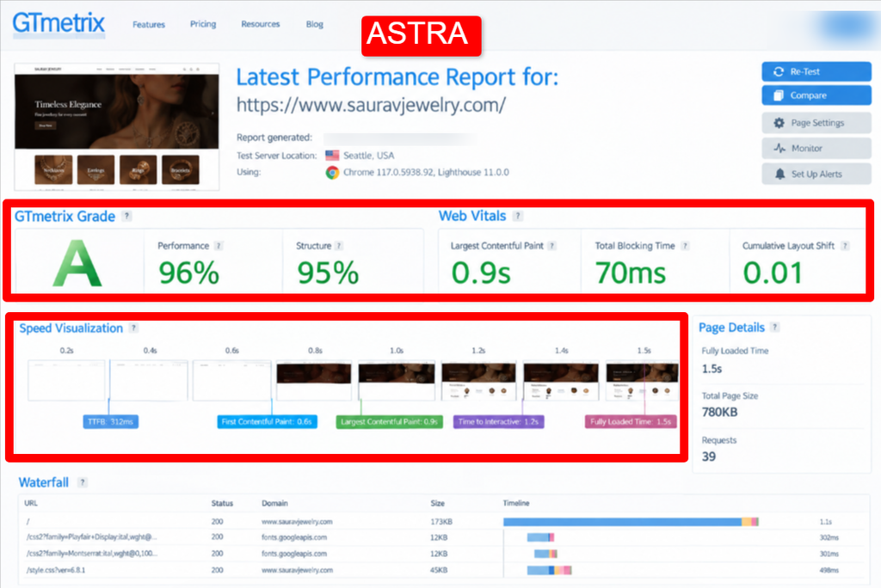The width and height of the screenshot is (881, 588).
Task: Click the 0.2s filmstrip frame
Action: click(66, 380)
